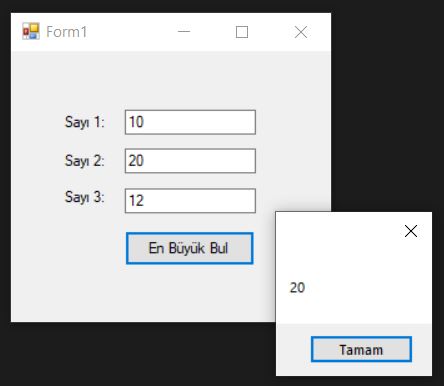Click the blank title area of message box
Viewport: 444px width, 386px height.
click(337, 231)
